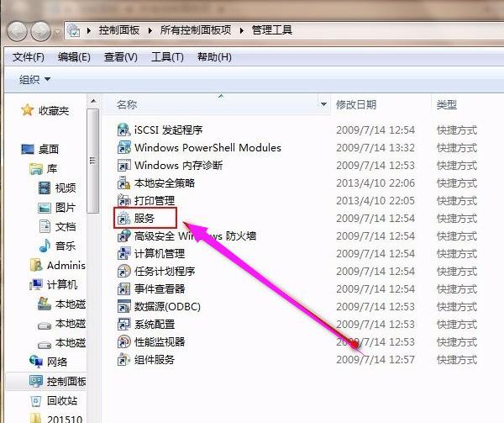
Task: Select the first 本地磁 drive in sidebar
Action: 61,304
